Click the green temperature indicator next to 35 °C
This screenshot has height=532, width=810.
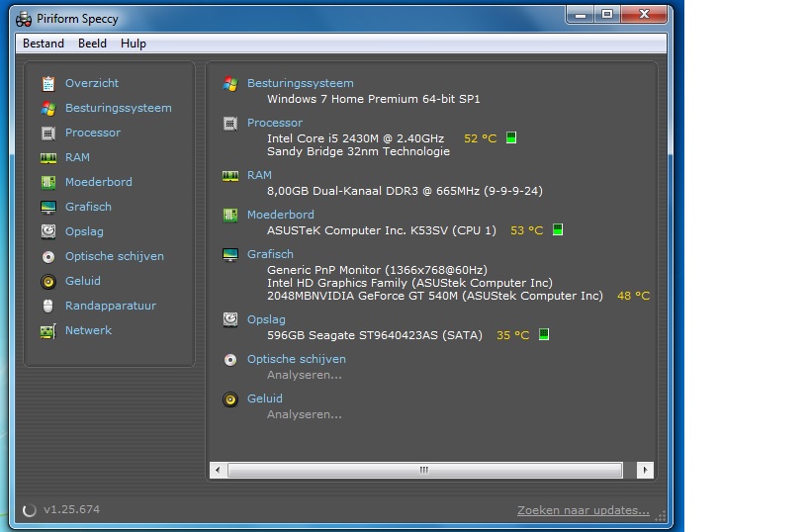coord(543,334)
